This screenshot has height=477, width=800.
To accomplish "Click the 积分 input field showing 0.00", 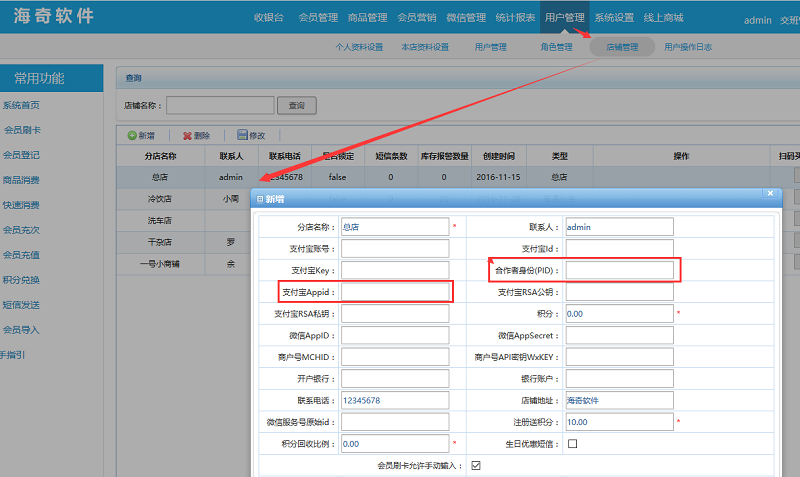I will coord(619,314).
